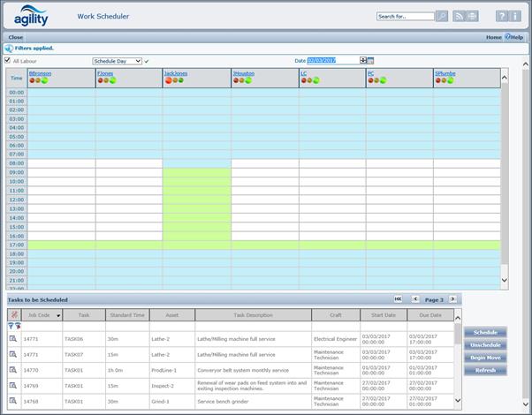Screen dimensions: 532x415
Task: Sort by Task Description column header
Action: click(253, 315)
